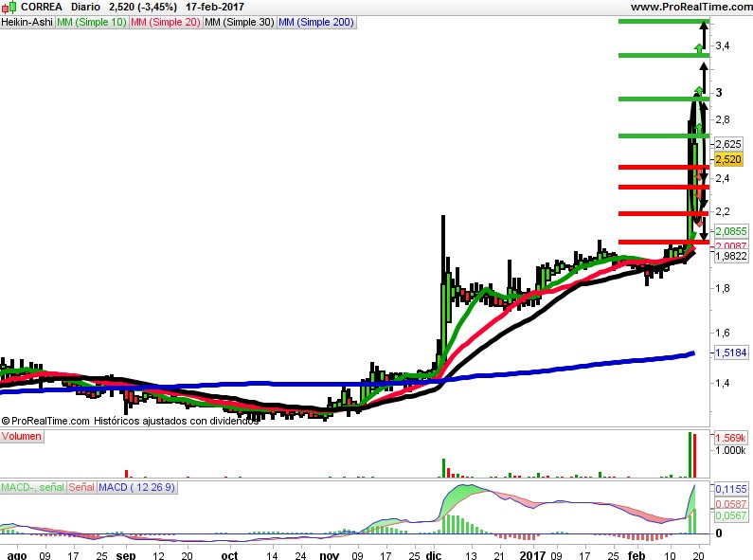This screenshot has width=753, height=560.
Task: Click the blue 1,5184 moving average value
Action: tap(731, 352)
